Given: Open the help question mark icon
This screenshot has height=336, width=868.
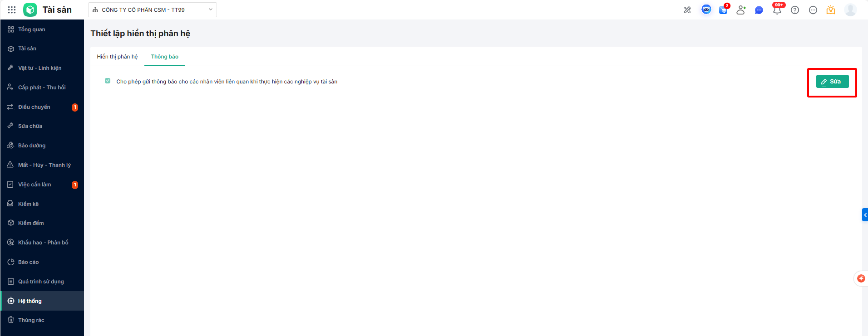Looking at the screenshot, I should 795,10.
